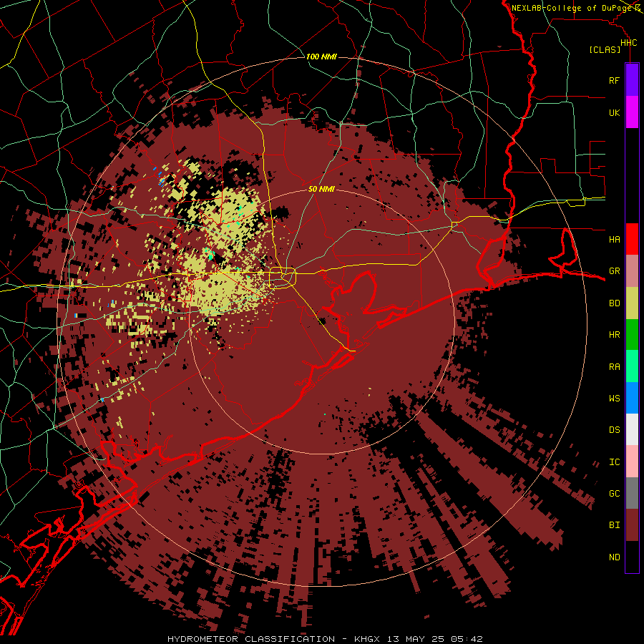Image resolution: width=644 pixels, height=644 pixels.
Task: Click the RA legend label
Action: pos(614,367)
